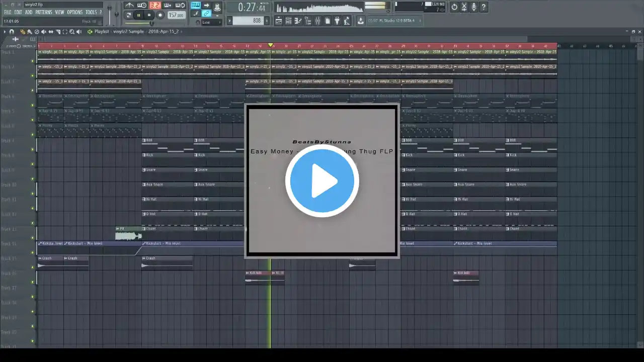The image size is (644, 362).
Task: Select the Playback speaker tool
Action: (x=79, y=32)
